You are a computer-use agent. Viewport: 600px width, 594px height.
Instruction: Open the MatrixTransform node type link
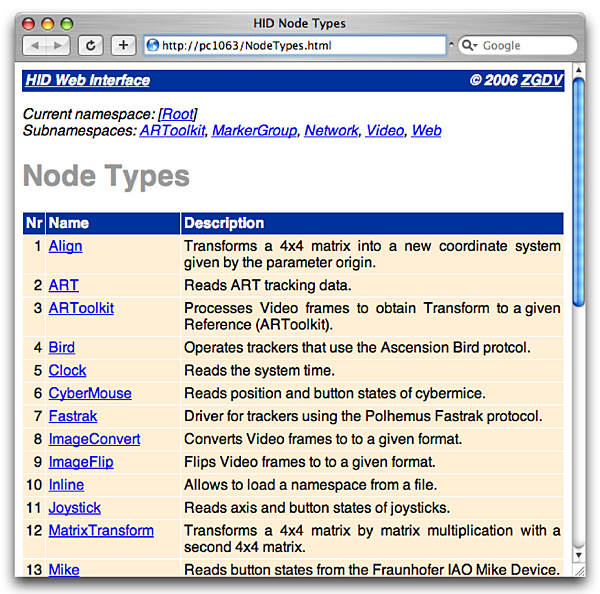101,530
